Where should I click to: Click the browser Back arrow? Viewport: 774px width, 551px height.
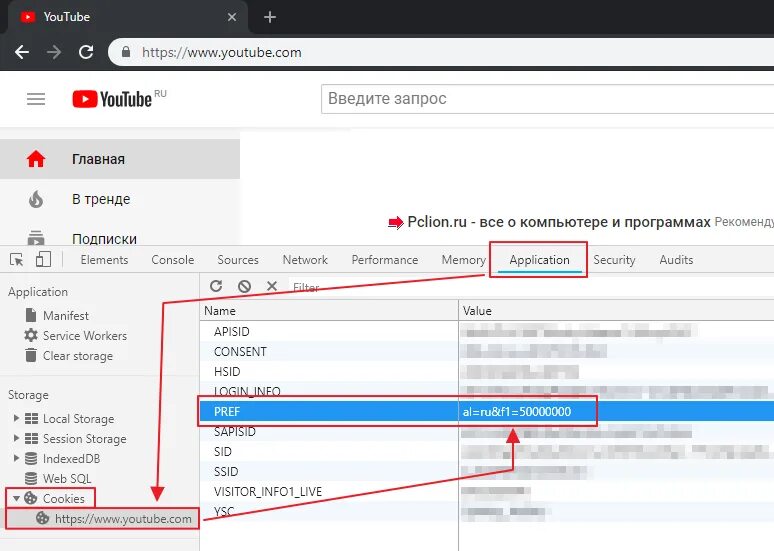click(x=22, y=52)
